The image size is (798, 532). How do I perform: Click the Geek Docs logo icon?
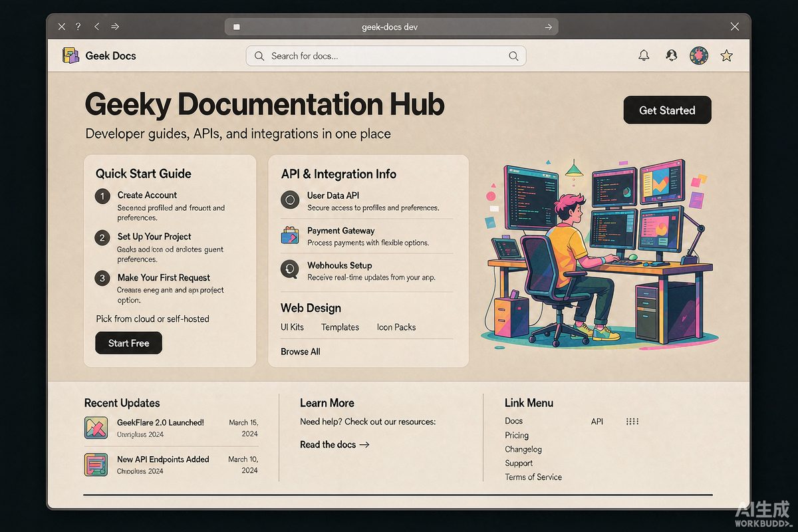pos(70,56)
